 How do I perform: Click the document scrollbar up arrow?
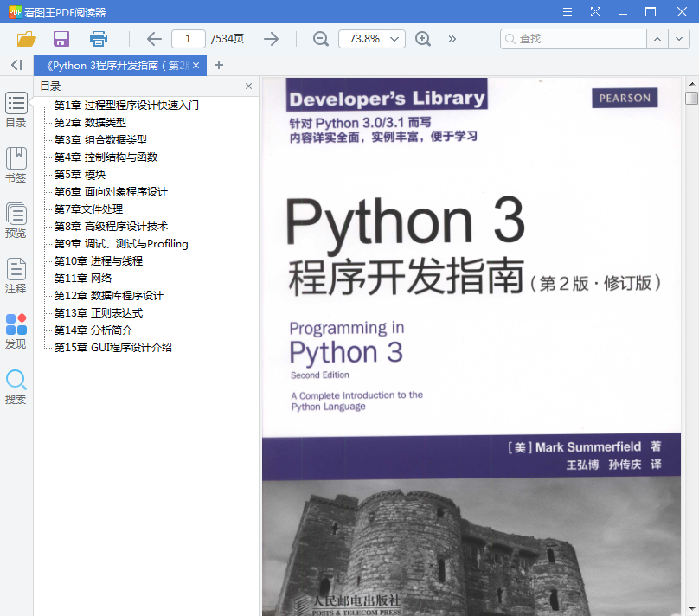692,83
